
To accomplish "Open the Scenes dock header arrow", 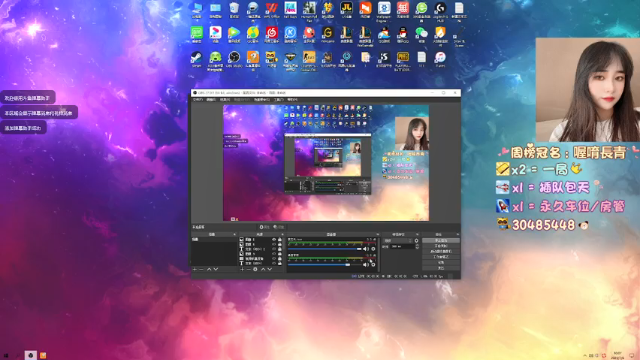I will (x=235, y=234).
